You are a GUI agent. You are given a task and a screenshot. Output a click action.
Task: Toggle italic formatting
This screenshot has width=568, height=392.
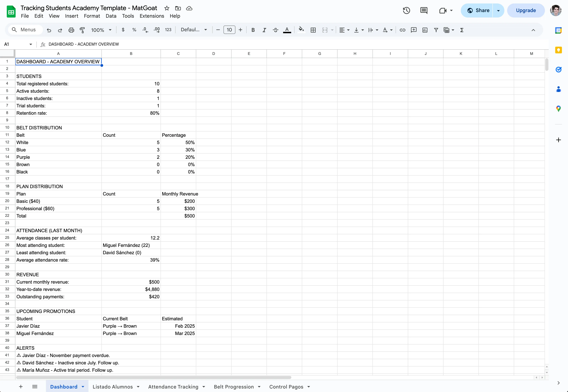pos(264,30)
